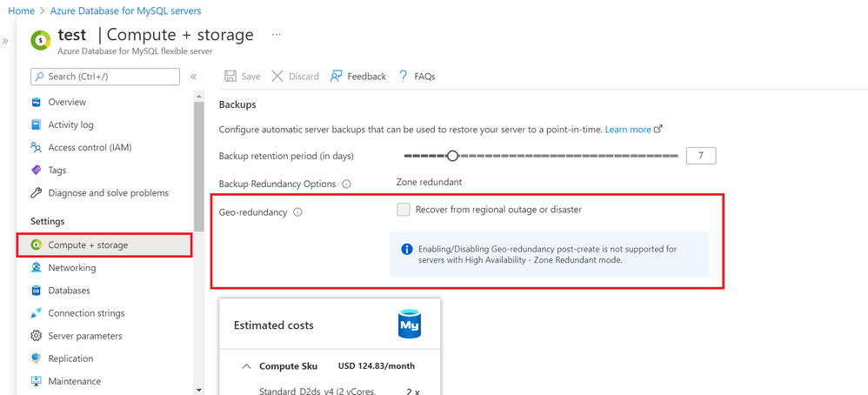This screenshot has height=395, width=868.
Task: Focus the Search (Ctrl+/) field
Action: (x=105, y=77)
